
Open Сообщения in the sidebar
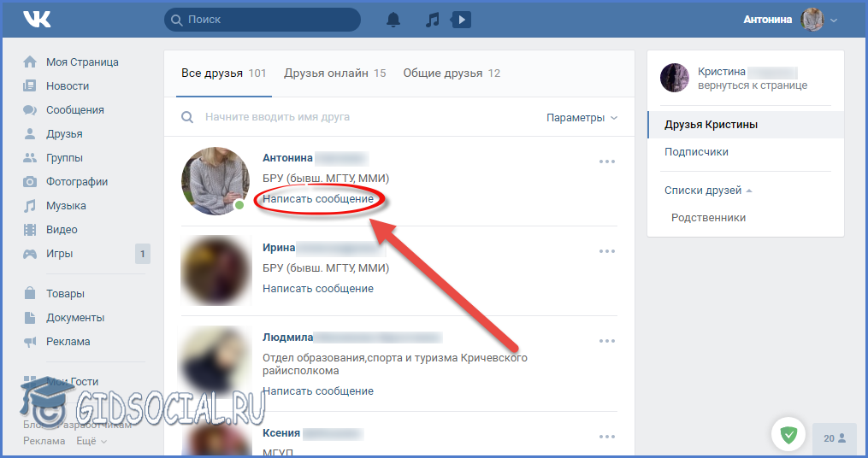point(74,109)
